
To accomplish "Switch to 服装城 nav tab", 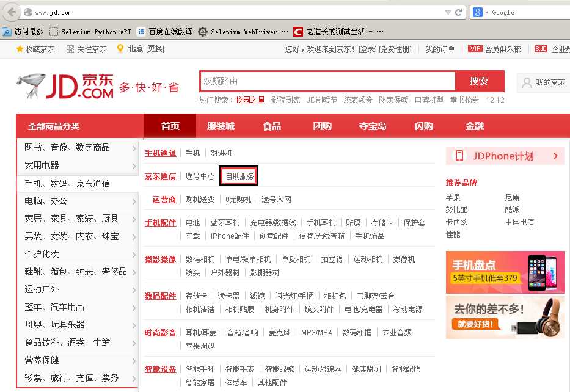I will pyautogui.click(x=221, y=126).
